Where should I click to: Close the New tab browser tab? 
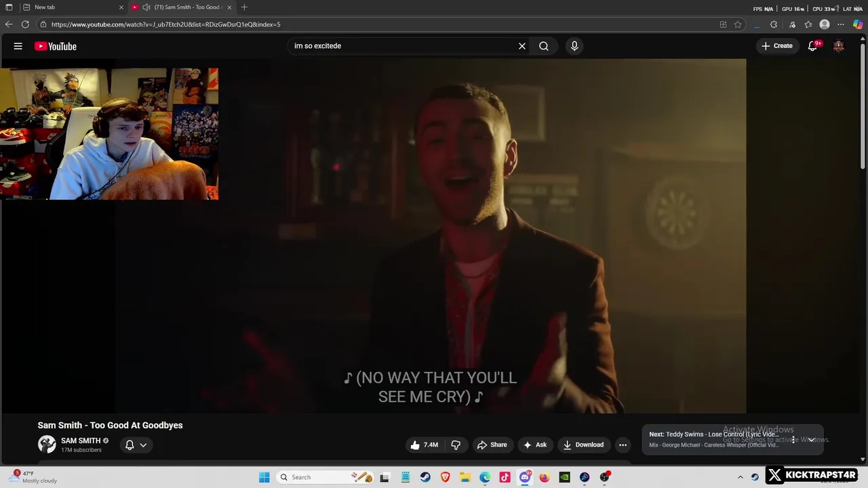coord(121,7)
